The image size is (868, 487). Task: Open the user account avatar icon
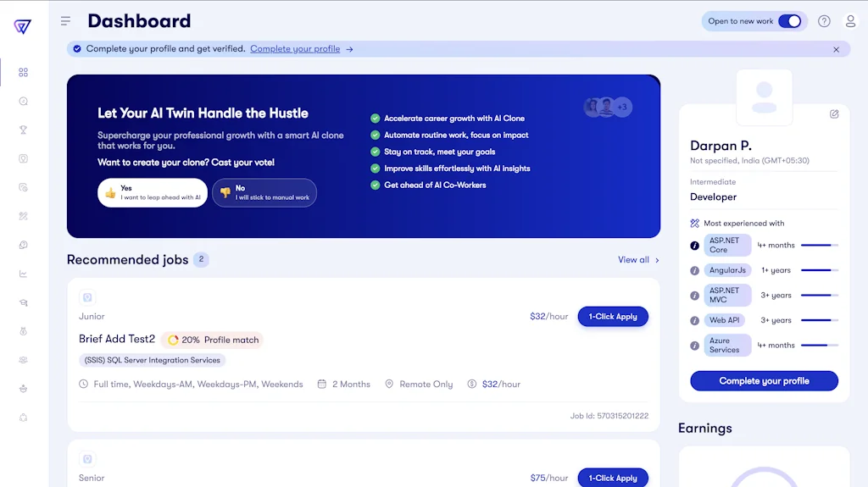851,21
